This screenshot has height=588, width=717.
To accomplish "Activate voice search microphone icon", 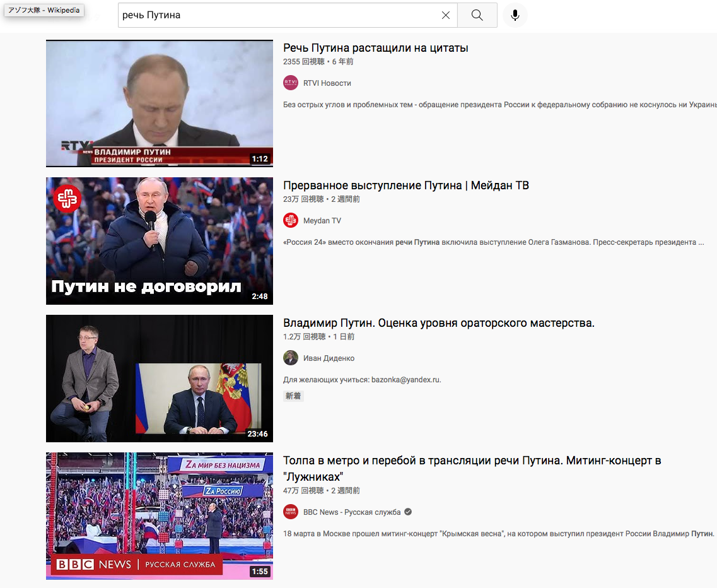I will 515,15.
